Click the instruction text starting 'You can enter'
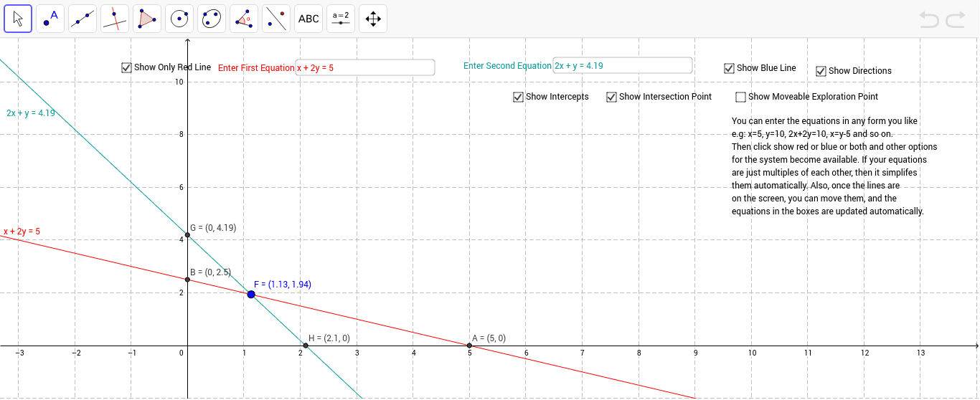 [x=834, y=166]
